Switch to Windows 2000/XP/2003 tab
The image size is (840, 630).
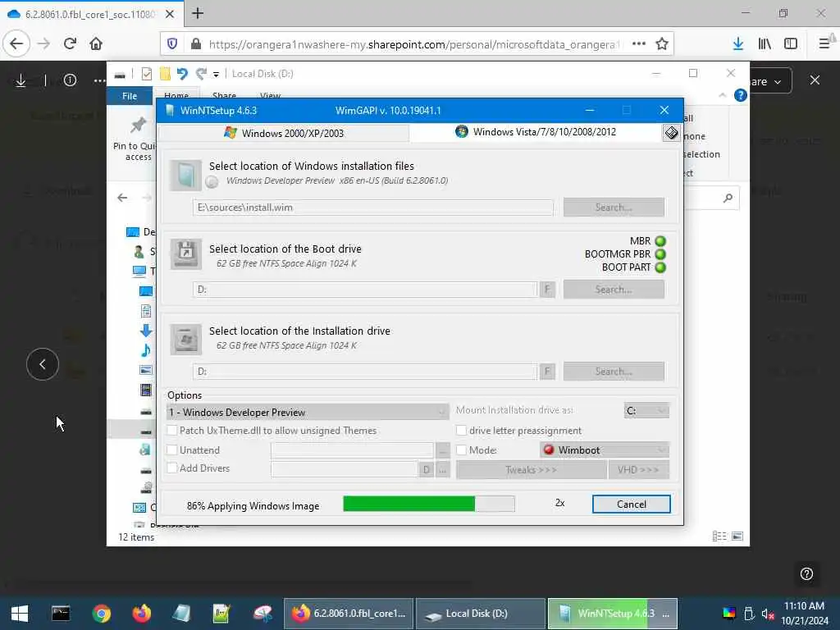(x=284, y=133)
